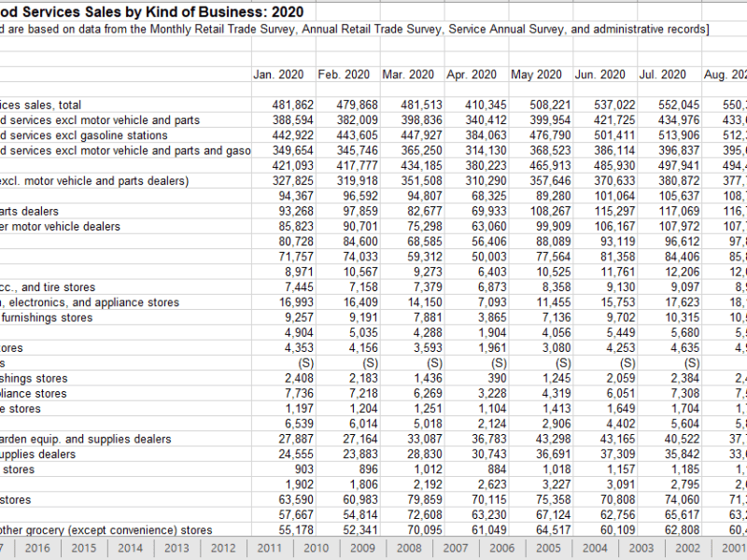Viewport: 747px width, 560px height.
Task: Select the 2014 sheet tab
Action: point(129,549)
